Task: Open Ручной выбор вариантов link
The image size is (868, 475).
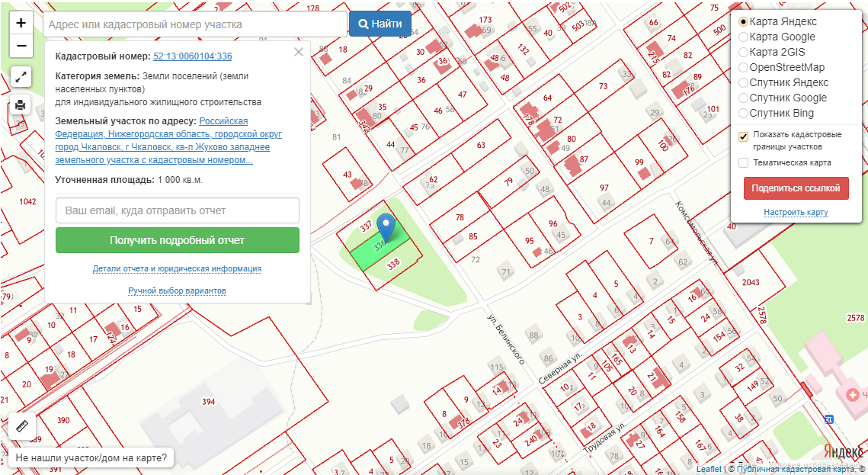Action: pyautogui.click(x=177, y=290)
